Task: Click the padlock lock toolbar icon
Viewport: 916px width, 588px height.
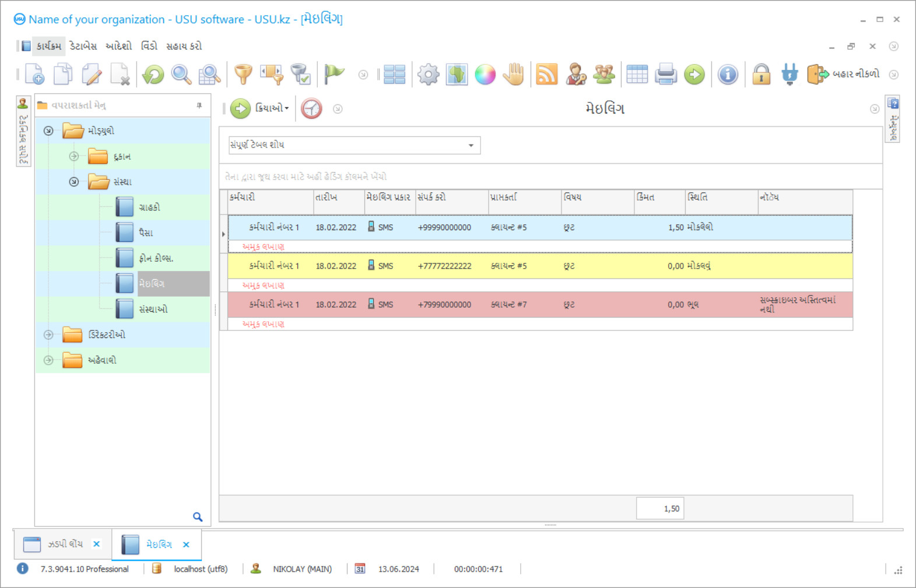Action: coord(761,75)
